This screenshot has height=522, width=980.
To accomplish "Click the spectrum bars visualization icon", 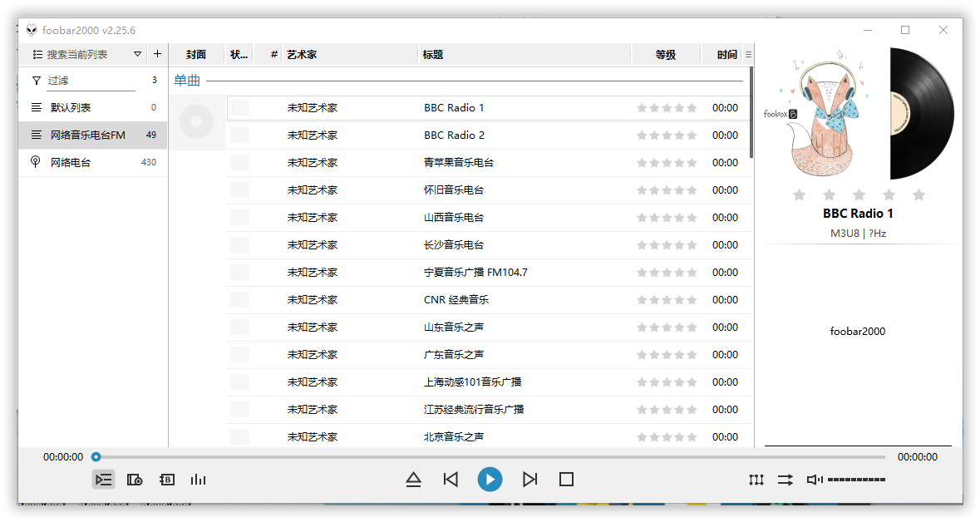I will [x=198, y=480].
